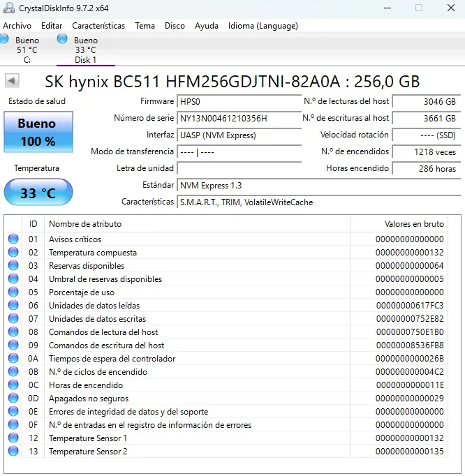Click the status orb for Umbral de reservas disponibles
This screenshot has height=476, width=465.
pyautogui.click(x=13, y=278)
